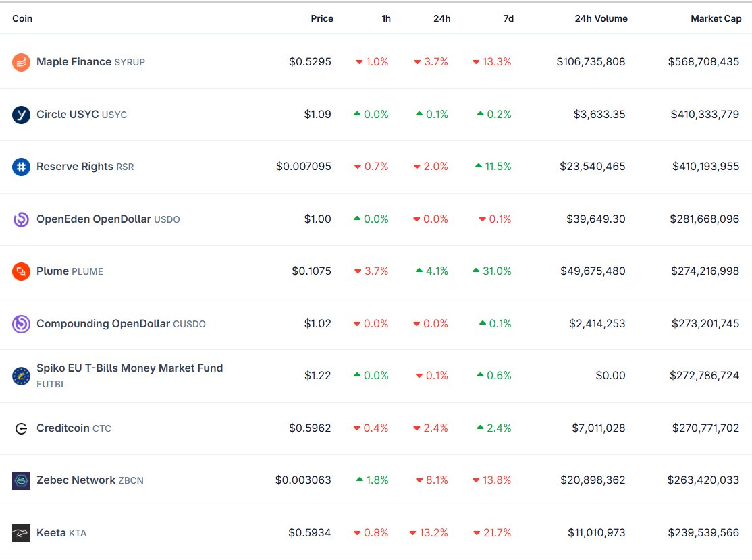Open the Plume PLUME coin page
The height and width of the screenshot is (560, 752).
(x=70, y=271)
